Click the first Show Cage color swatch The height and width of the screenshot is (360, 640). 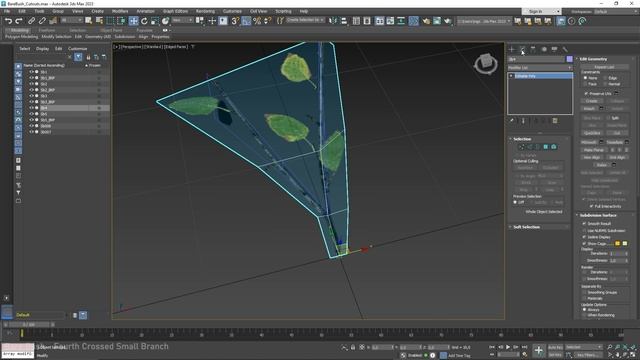click(x=618, y=244)
